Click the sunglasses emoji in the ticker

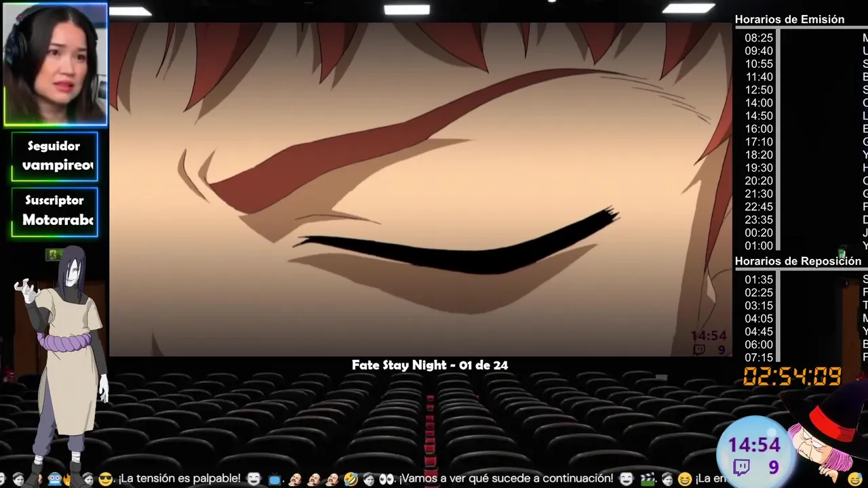pyautogui.click(x=105, y=479)
